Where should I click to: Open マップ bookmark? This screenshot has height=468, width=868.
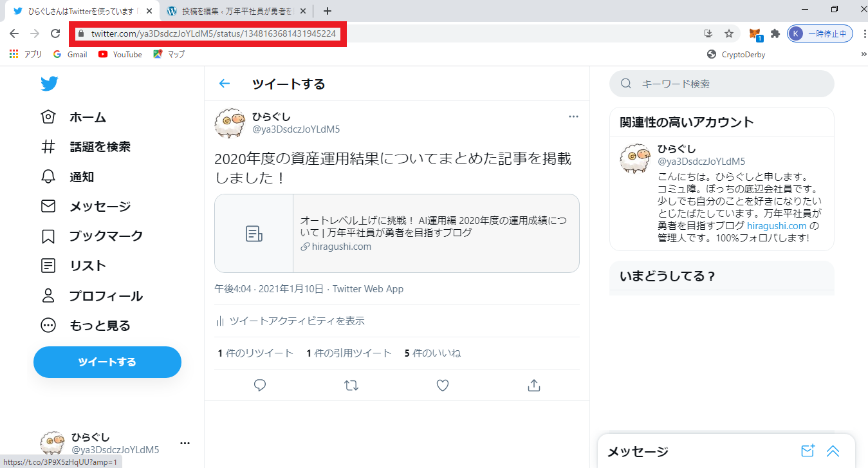[x=169, y=55]
